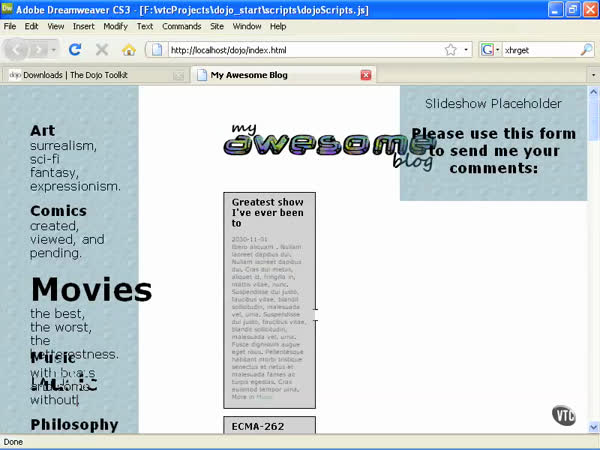Click the search magnifier icon
600x450 pixels.
click(x=586, y=49)
